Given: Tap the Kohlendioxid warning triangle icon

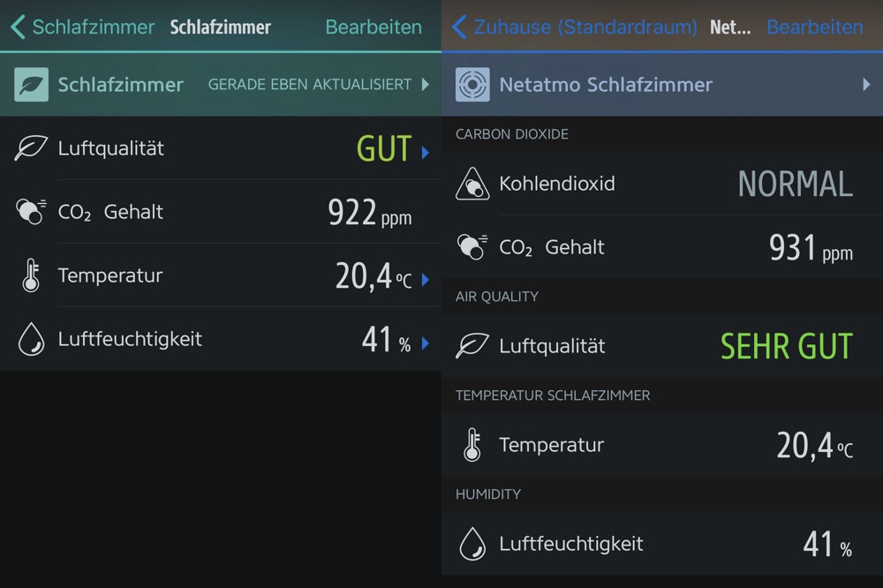Looking at the screenshot, I should pyautogui.click(x=472, y=184).
